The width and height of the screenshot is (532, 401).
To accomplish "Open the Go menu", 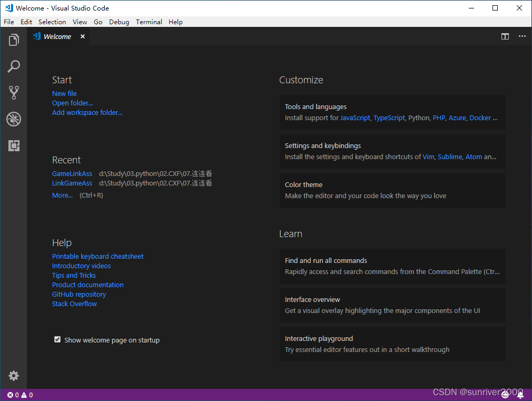I will pos(98,22).
